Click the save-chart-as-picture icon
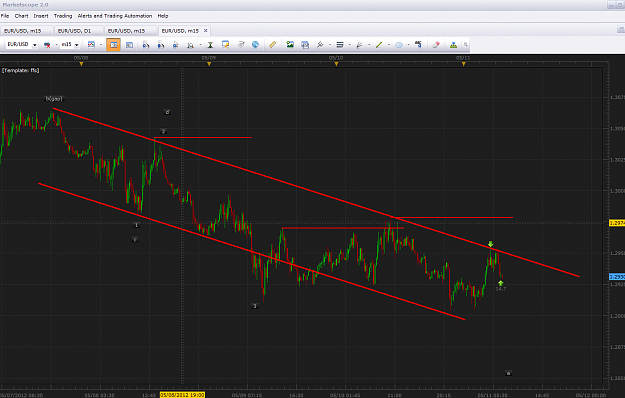The height and width of the screenshot is (398, 625). click(290, 45)
